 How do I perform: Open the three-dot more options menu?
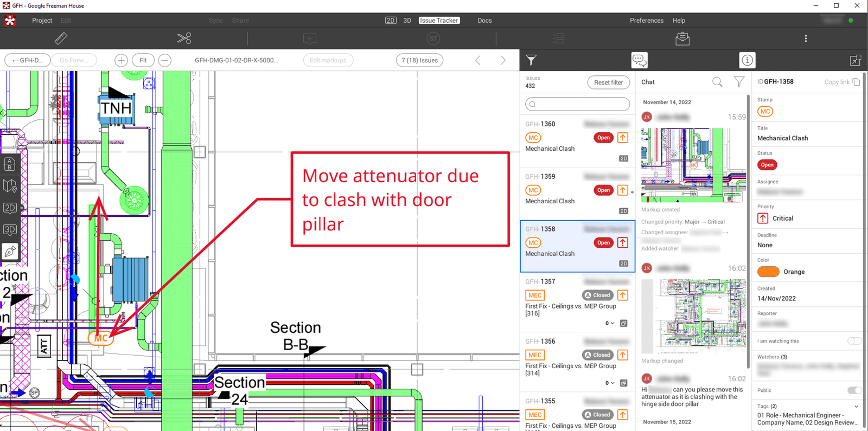pyautogui.click(x=806, y=38)
